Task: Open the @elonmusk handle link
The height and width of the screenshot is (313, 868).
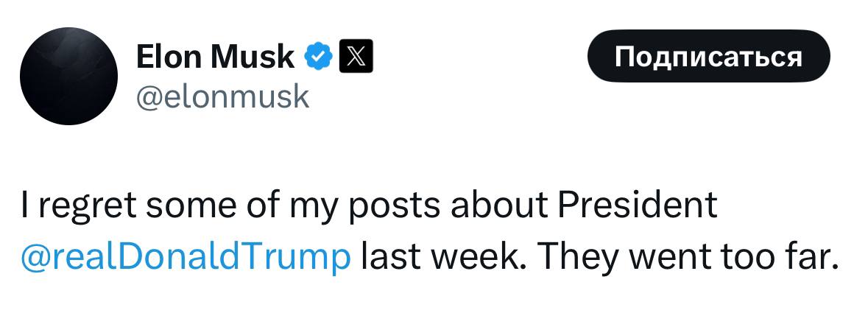Action: point(222,96)
